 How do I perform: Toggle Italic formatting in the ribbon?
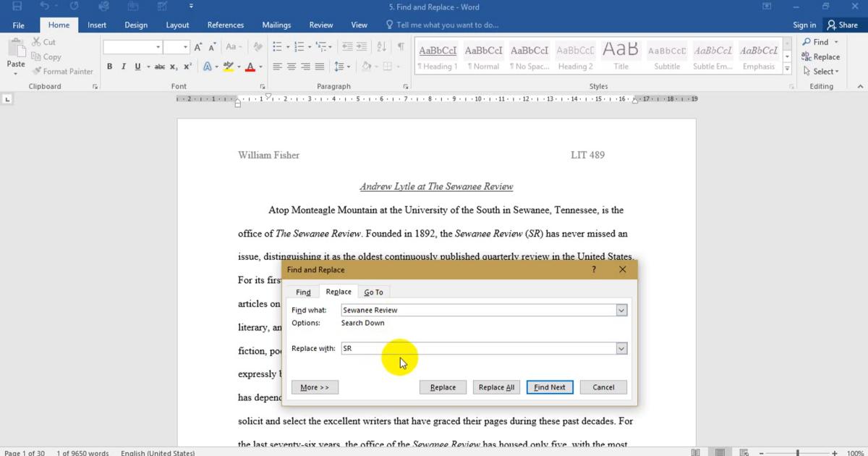tap(123, 67)
